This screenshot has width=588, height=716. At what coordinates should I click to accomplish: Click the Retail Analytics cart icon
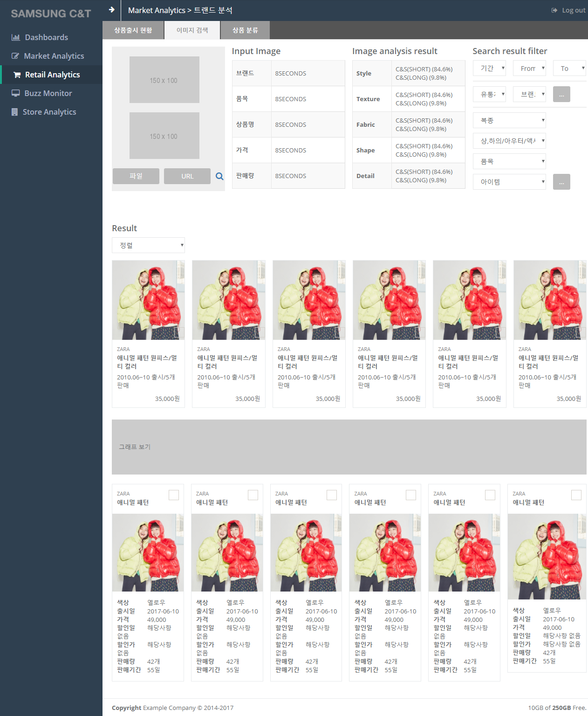tap(17, 75)
